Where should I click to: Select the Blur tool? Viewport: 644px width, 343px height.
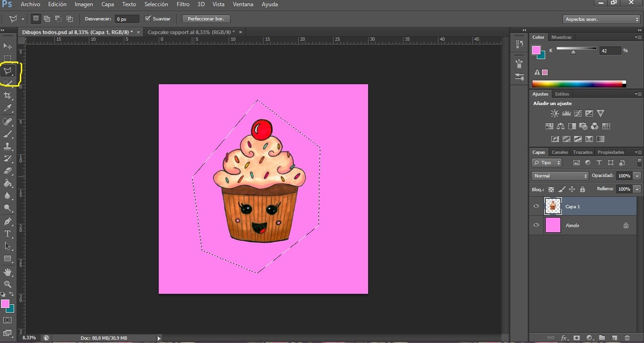pyautogui.click(x=8, y=195)
